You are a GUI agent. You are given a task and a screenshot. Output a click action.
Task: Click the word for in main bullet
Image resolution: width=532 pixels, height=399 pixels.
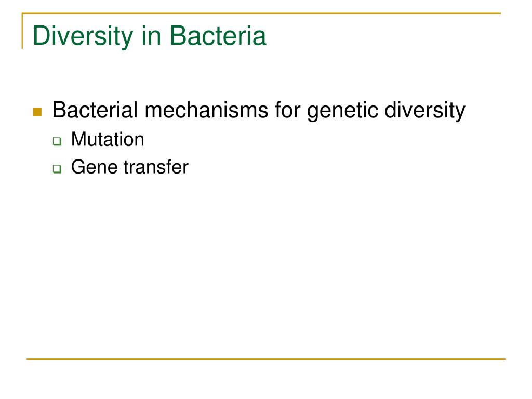pos(288,110)
